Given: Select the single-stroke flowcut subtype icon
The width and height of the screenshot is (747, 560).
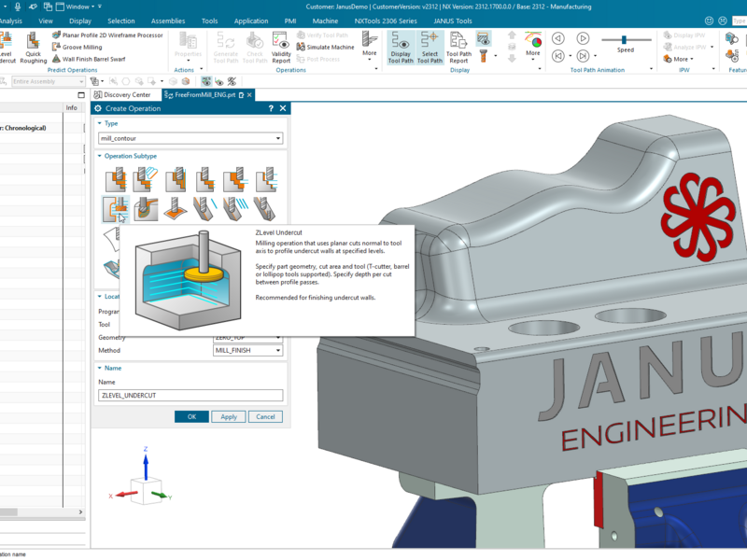Looking at the screenshot, I should point(205,209).
